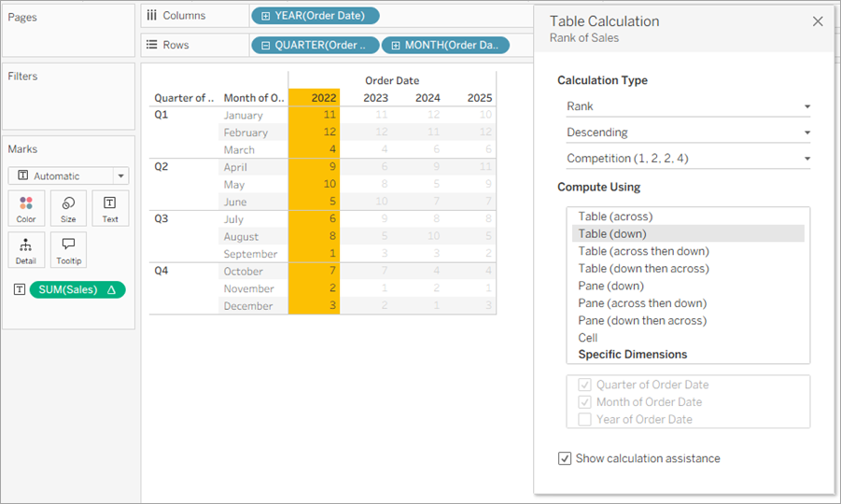
Task: Expand the YEAR(Order Date) columns pill
Action: coord(265,16)
